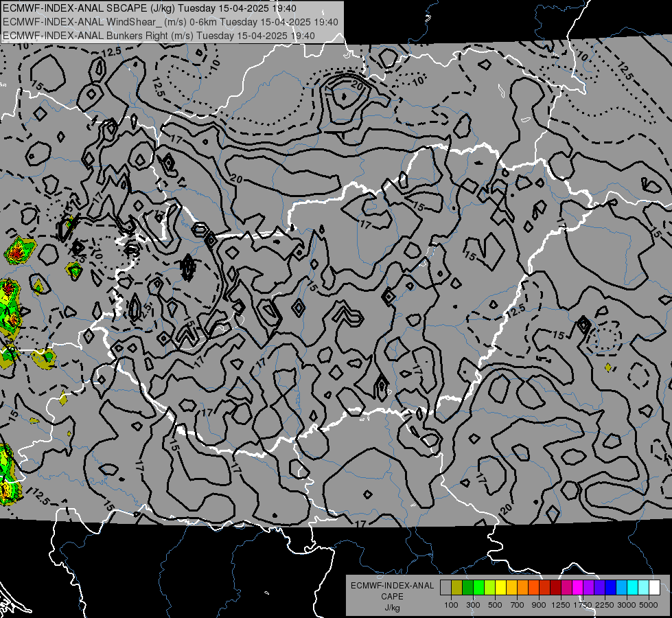
Task: Click the Bunkers Right title line
Action: point(159,36)
